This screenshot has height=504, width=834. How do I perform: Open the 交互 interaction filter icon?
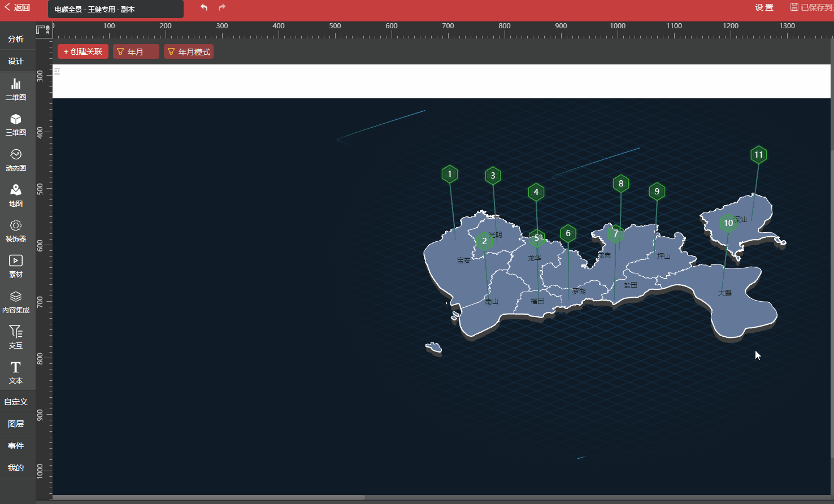click(x=16, y=337)
